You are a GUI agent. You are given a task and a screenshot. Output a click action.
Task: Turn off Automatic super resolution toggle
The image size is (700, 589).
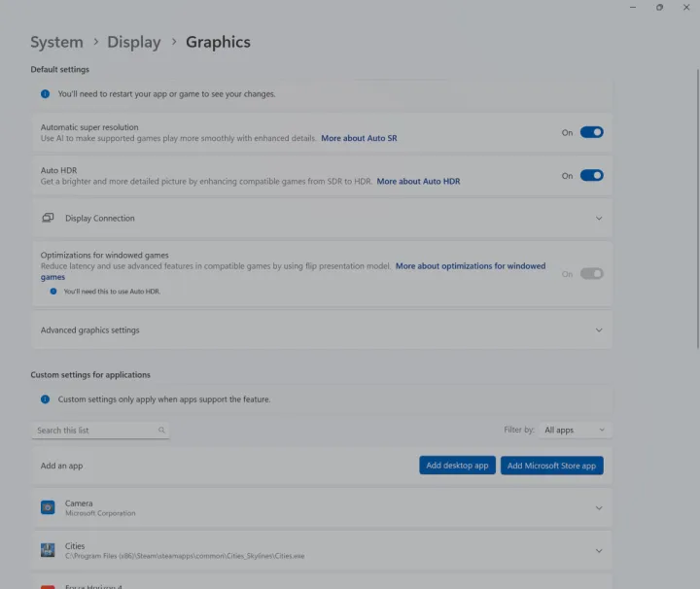click(x=591, y=132)
